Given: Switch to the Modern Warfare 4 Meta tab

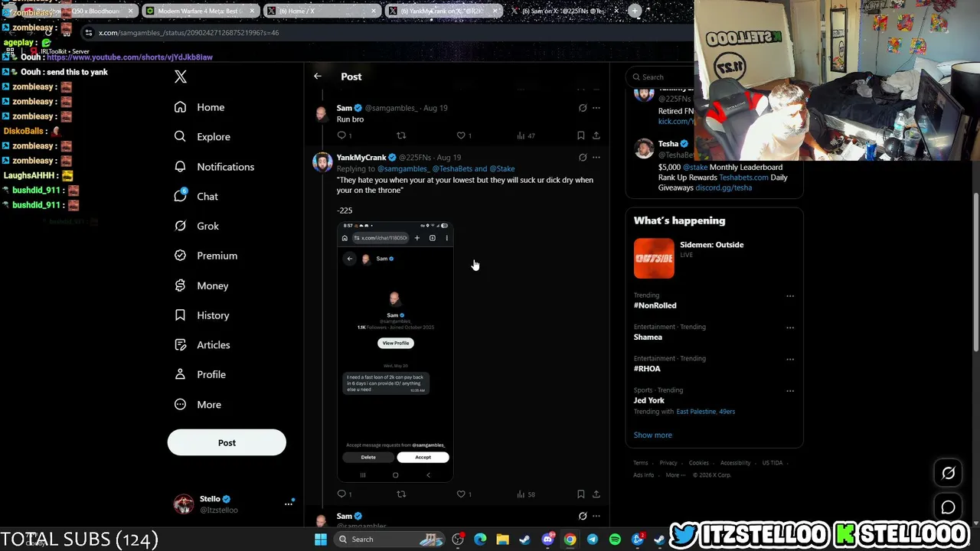Looking at the screenshot, I should coord(201,11).
